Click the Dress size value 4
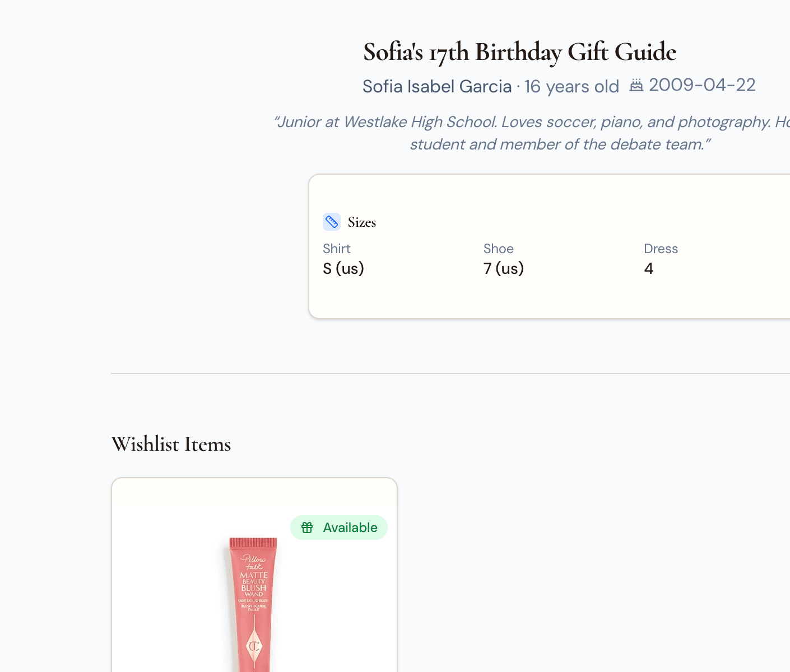This screenshot has width=790, height=672. pos(648,268)
